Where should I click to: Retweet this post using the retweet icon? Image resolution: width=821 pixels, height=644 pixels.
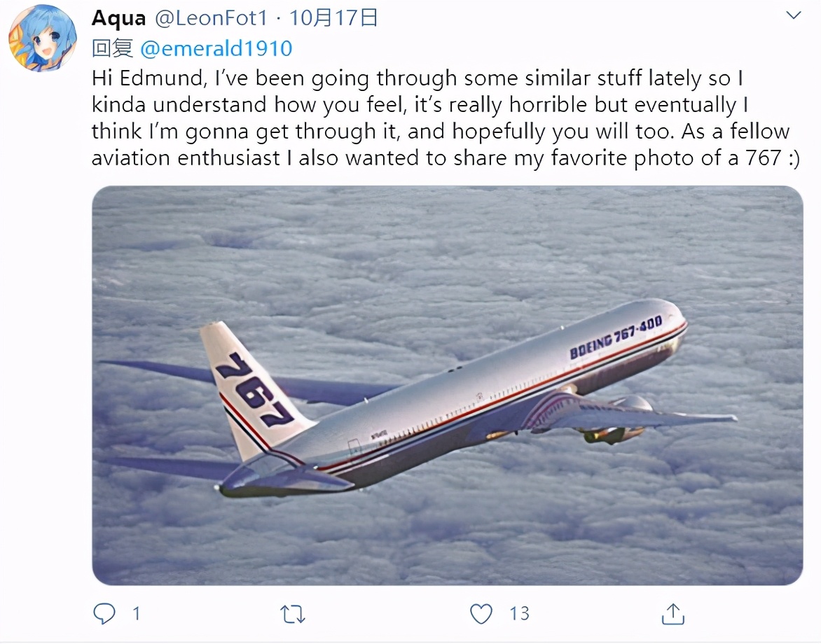pos(292,614)
